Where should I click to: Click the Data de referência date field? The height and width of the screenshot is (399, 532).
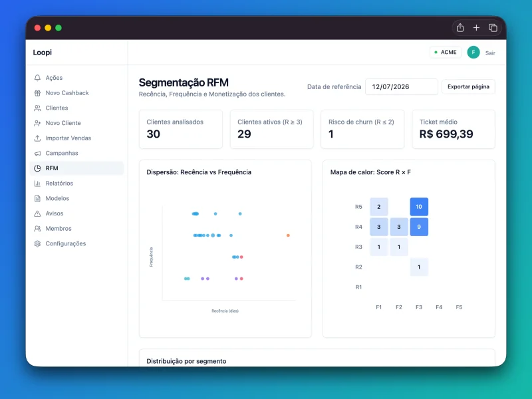(402, 87)
